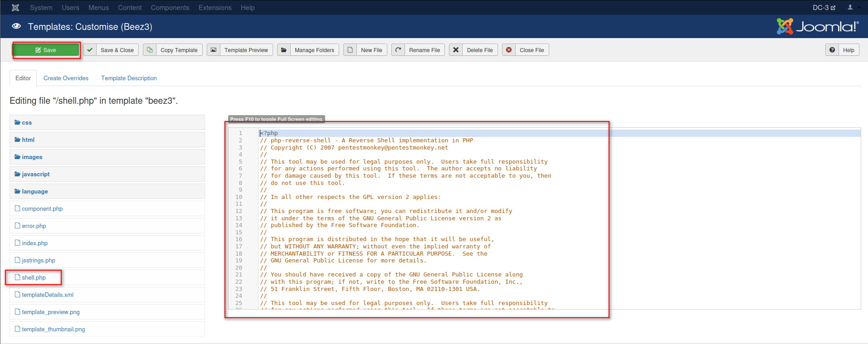The image size is (868, 344).
Task: Click code line 1 containing <?php
Action: [x=269, y=133]
